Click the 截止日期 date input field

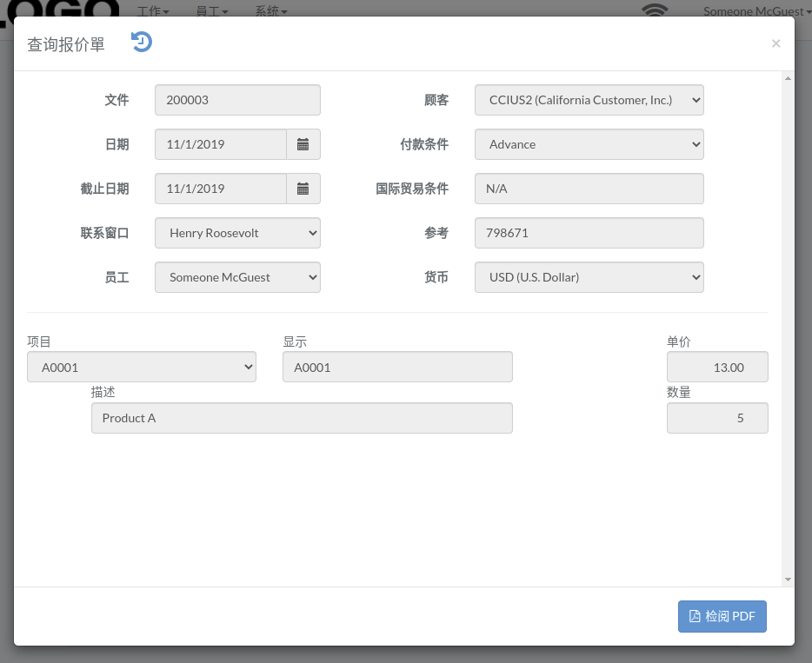point(221,189)
